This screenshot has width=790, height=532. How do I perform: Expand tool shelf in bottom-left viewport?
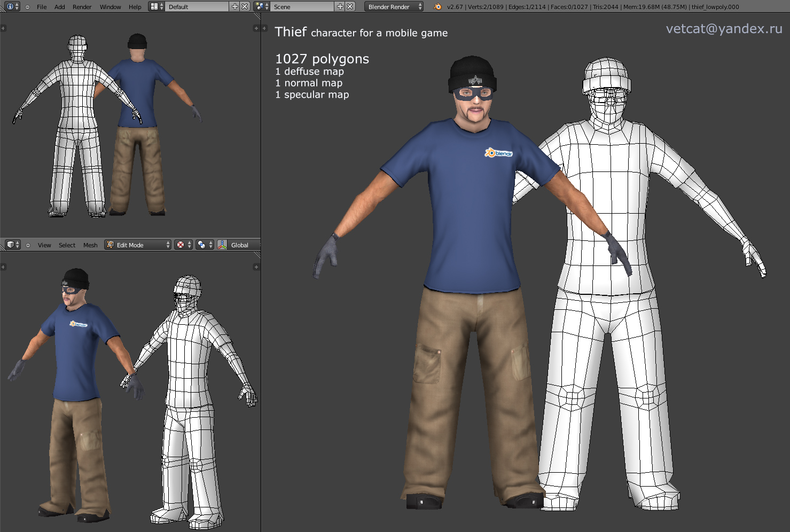click(3, 267)
